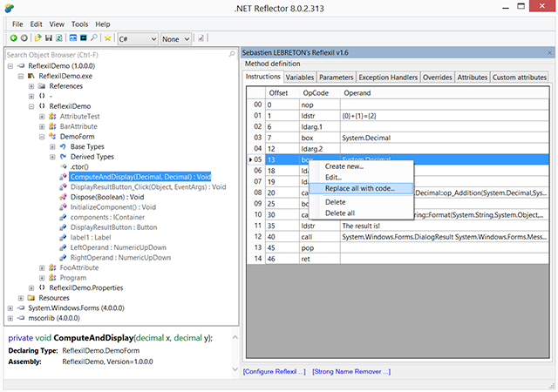The height and width of the screenshot is (392, 558).
Task: Expand the References node
Action: coord(31,86)
